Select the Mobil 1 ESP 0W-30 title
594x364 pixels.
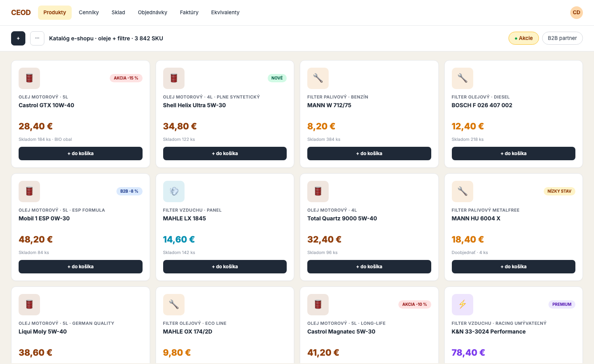[44, 218]
